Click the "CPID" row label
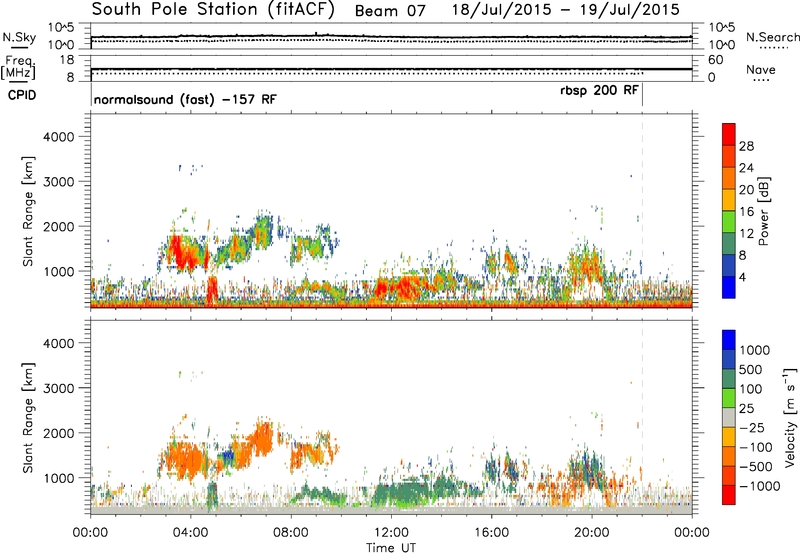 22,95
